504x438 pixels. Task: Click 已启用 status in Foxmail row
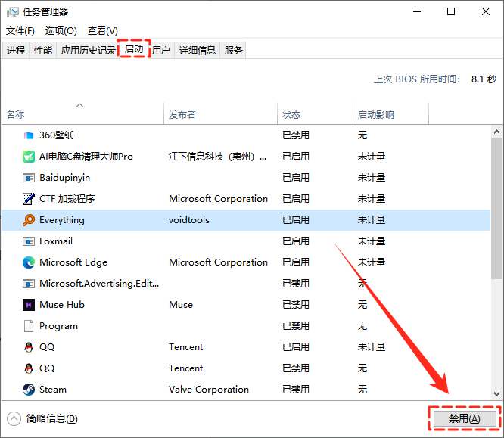coord(296,241)
